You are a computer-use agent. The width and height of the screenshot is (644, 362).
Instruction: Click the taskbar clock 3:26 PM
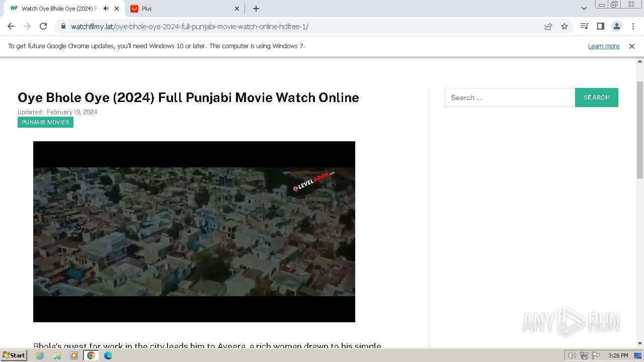(618, 355)
